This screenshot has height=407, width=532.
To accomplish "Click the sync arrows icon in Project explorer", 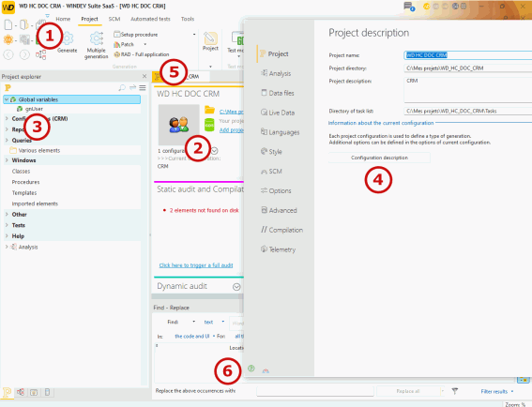I will pos(132,88).
